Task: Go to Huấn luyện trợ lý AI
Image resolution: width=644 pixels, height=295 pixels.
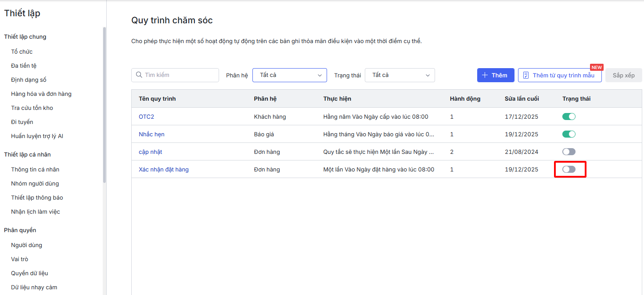Action: click(37, 136)
